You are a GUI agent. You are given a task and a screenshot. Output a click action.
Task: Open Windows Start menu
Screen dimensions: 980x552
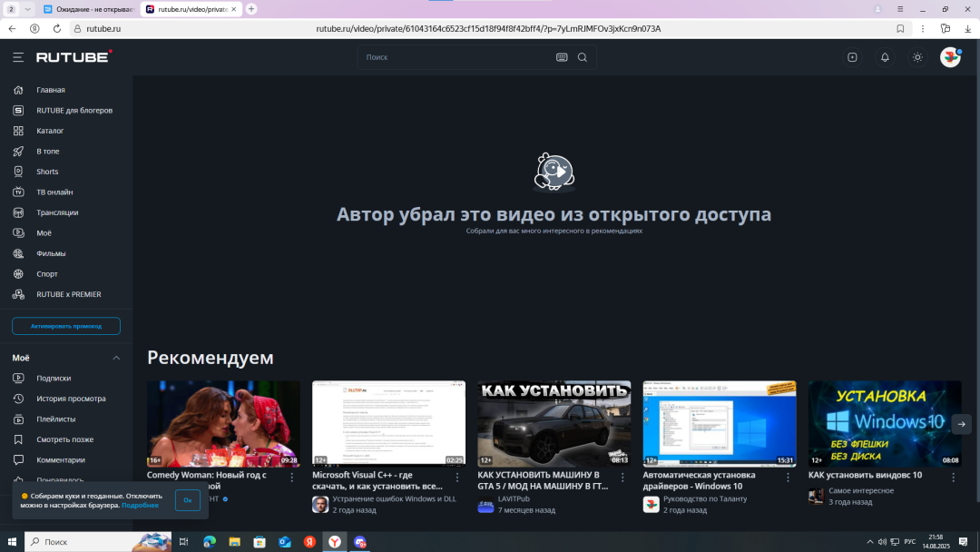click(x=12, y=541)
